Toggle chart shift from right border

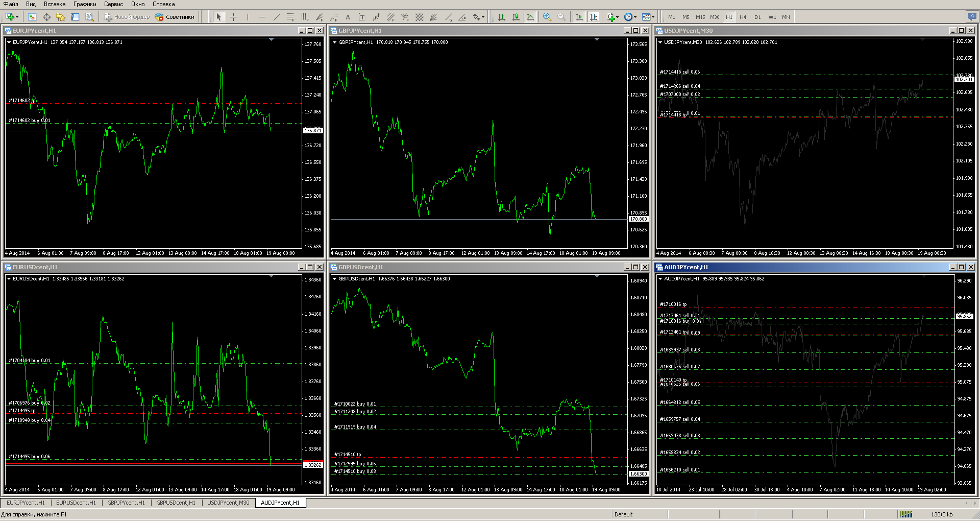[x=593, y=17]
